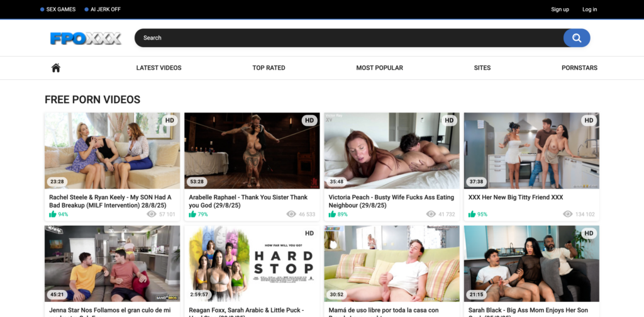Click the 46 533 view count
This screenshot has height=317, width=644.
click(x=307, y=214)
